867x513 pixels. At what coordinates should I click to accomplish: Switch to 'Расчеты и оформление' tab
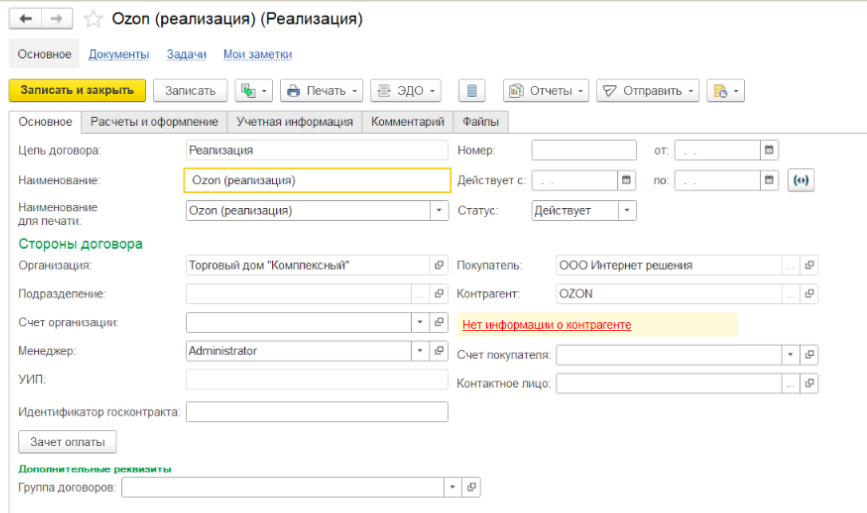click(x=154, y=122)
